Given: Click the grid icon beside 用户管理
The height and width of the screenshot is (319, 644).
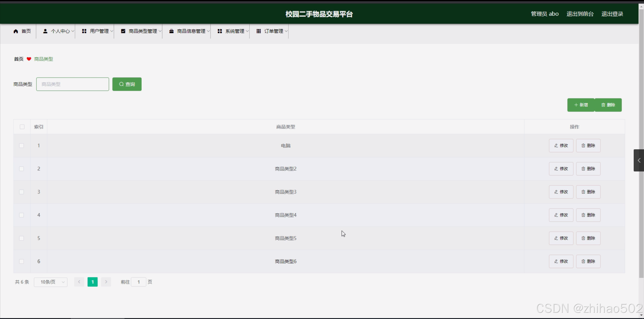Looking at the screenshot, I should tap(84, 31).
